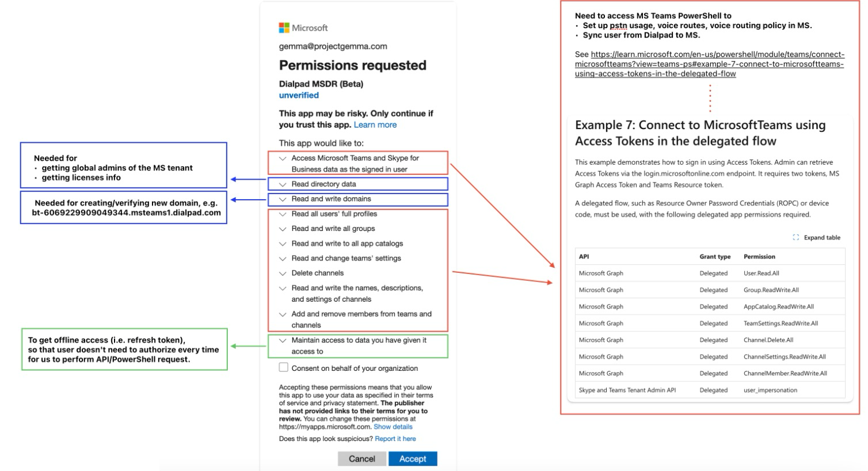Click the Accept button
Screen dimensions: 868x471
click(413, 458)
